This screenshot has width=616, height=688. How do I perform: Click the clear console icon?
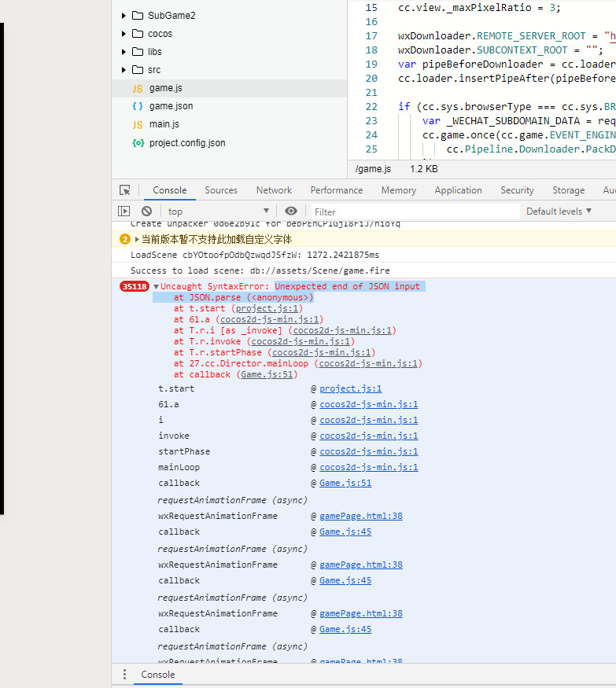click(x=146, y=211)
